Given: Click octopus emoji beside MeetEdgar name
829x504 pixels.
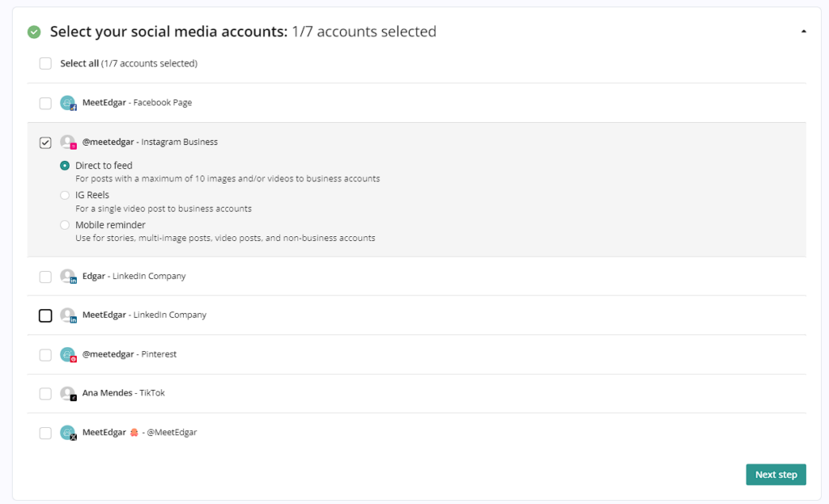Looking at the screenshot, I should click(134, 432).
